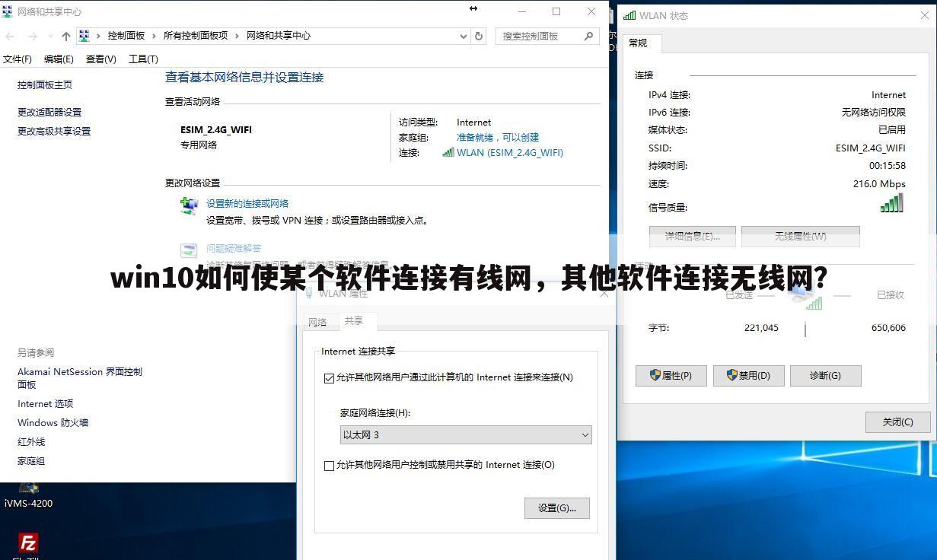937x560 pixels.
Task: Open the address bar history dropdown
Action: 463,36
